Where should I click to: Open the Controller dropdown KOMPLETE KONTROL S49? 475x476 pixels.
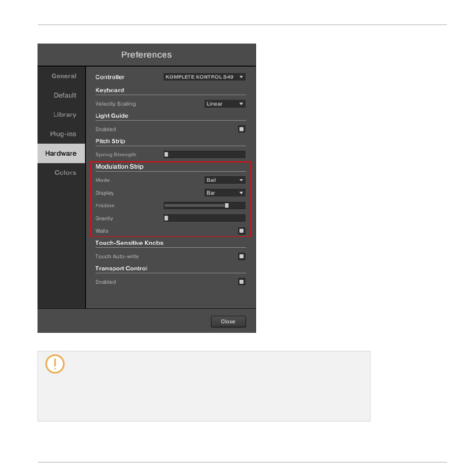(x=204, y=77)
